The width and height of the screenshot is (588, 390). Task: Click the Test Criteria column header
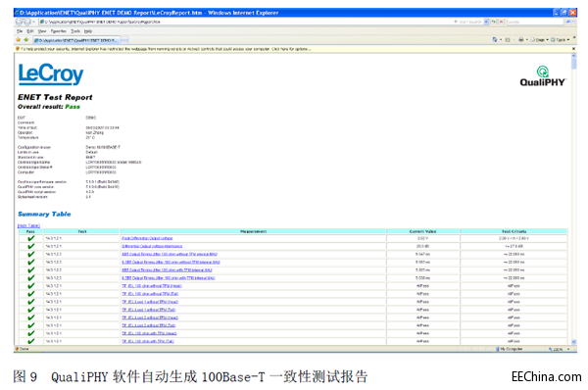pyautogui.click(x=514, y=232)
